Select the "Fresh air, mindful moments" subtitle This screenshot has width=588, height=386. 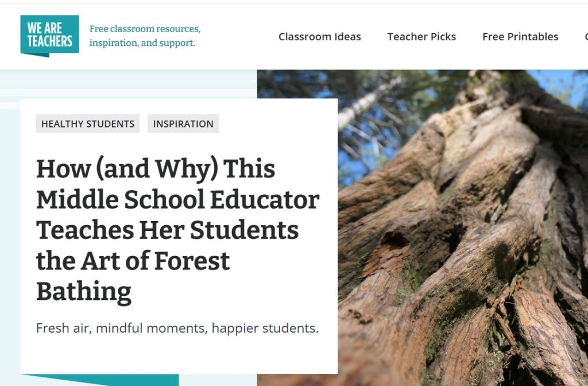pyautogui.click(x=177, y=328)
